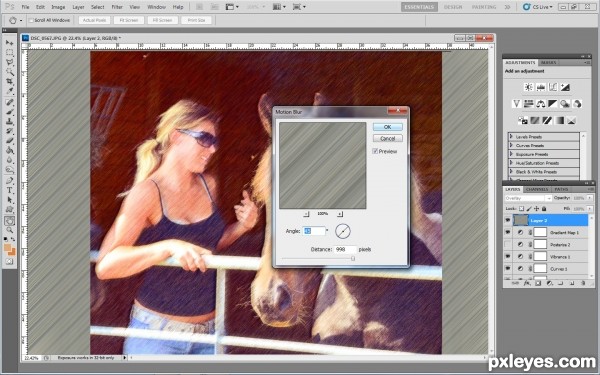Image resolution: width=600 pixels, height=375 pixels.
Task: Click Cancel in Motion Blur dialog
Action: 387,139
